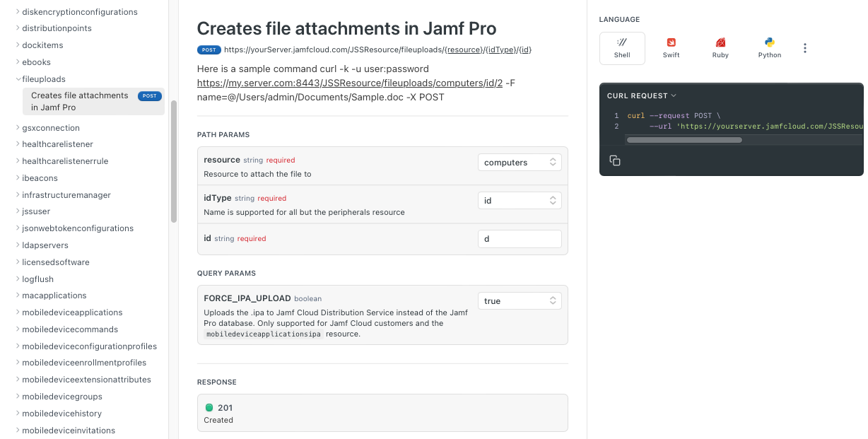Open the ldapservers sidebar item
The height and width of the screenshot is (439, 868).
(45, 245)
